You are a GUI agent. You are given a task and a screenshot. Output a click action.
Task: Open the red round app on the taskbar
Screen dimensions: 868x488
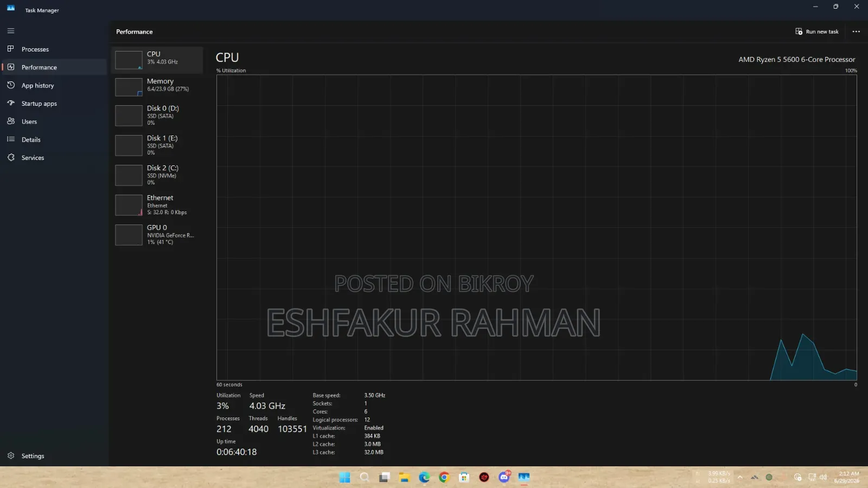[484, 477]
